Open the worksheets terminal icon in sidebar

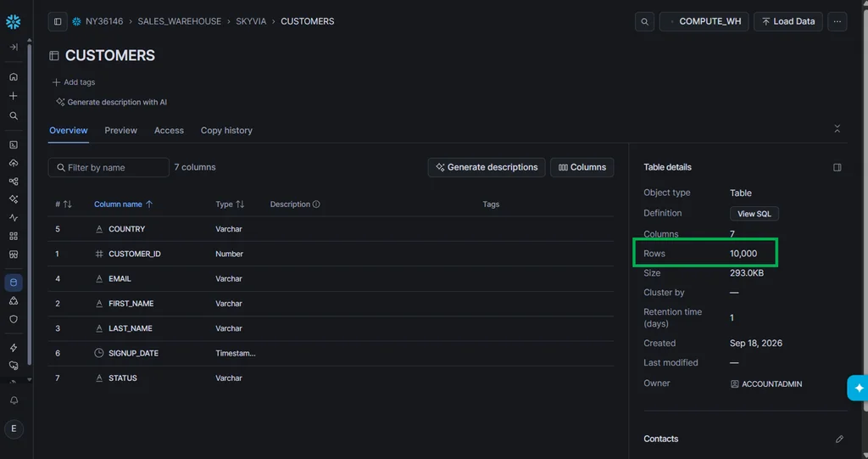(x=14, y=145)
